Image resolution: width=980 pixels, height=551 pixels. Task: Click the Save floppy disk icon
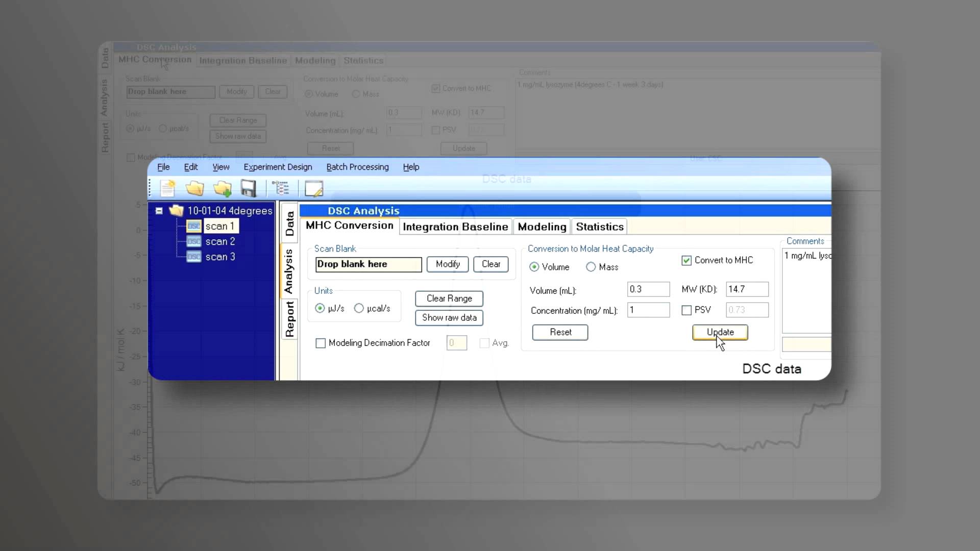point(249,189)
